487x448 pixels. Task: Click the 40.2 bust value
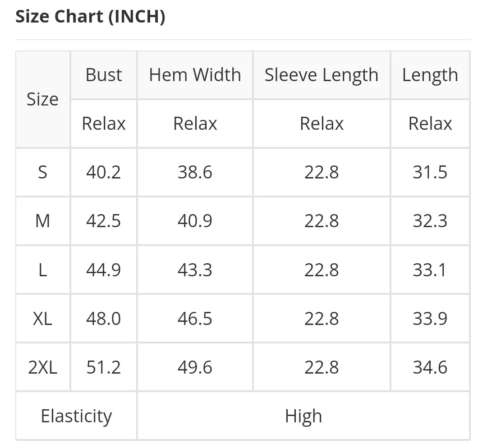104,172
